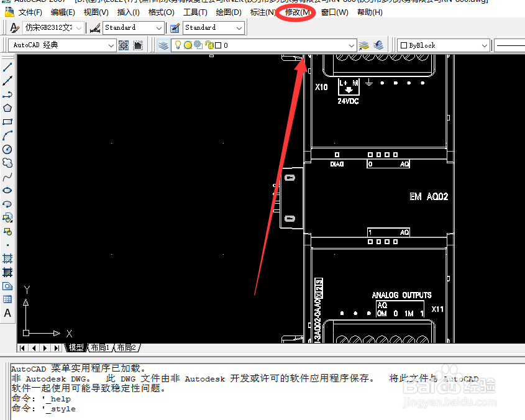The image size is (525, 420).
Task: Select the Ellipse tool
Action: (x=7, y=191)
